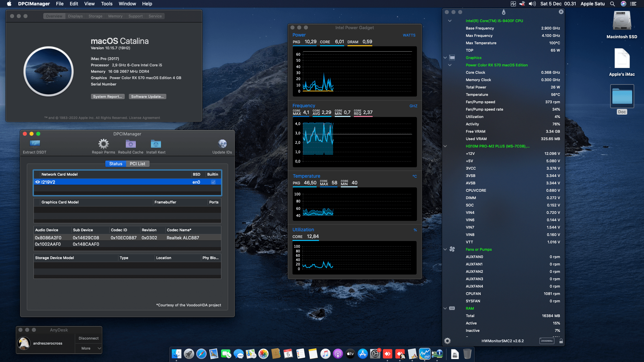Click the Software Update button
Image resolution: width=644 pixels, height=362 pixels.
(x=147, y=97)
